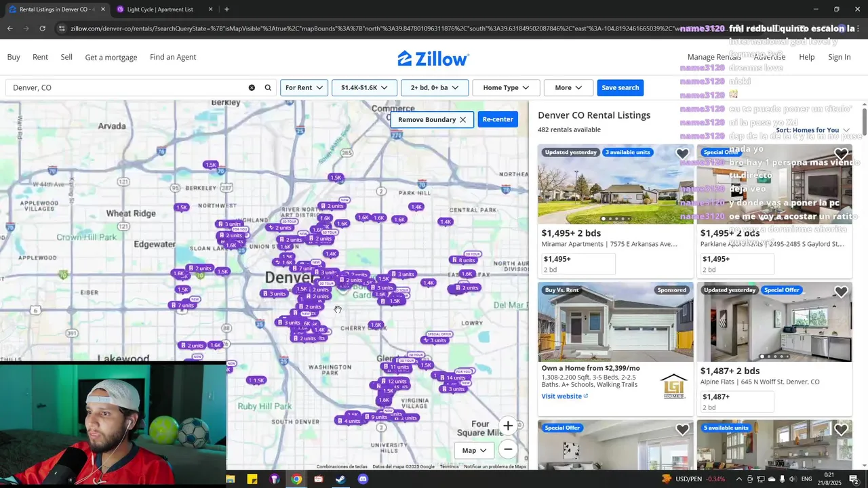Select Alpine Flats $1,487+ 2 bd unit box
Viewport: 868px width, 488px height.
point(737,402)
